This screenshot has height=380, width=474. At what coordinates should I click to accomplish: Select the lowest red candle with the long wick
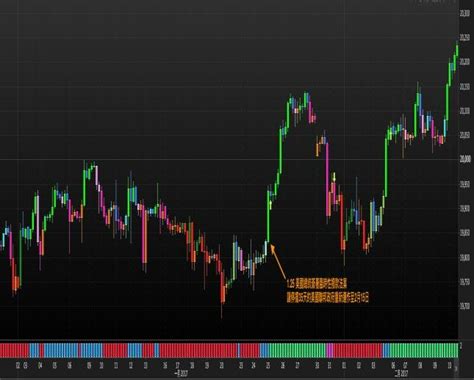click(223, 288)
